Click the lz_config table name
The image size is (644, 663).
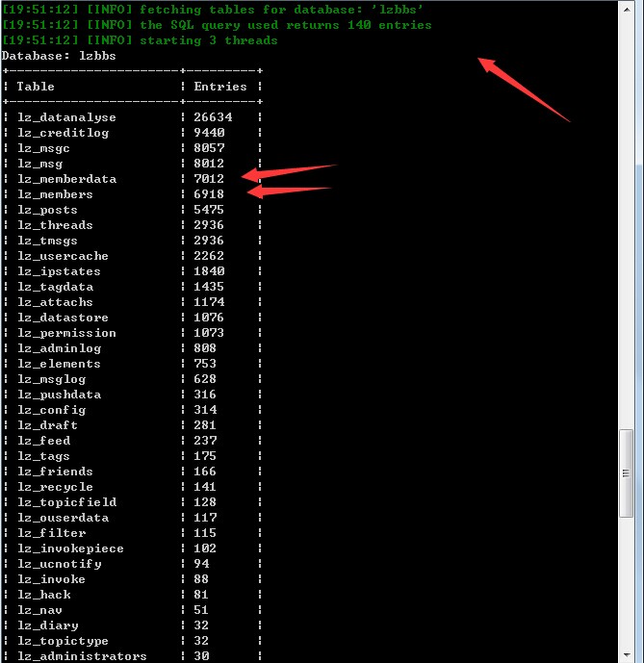coord(51,410)
